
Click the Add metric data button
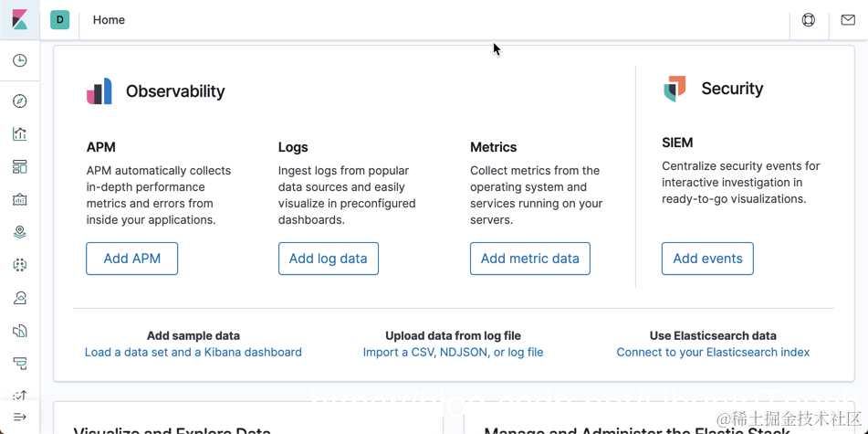[x=530, y=259]
